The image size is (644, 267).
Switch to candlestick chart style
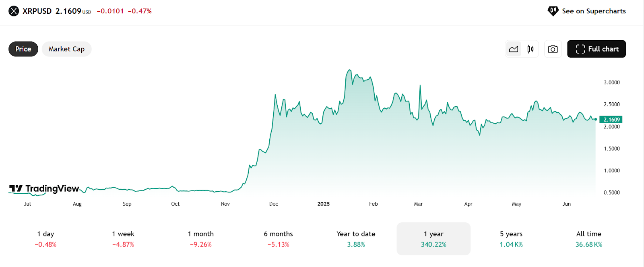[530, 49]
